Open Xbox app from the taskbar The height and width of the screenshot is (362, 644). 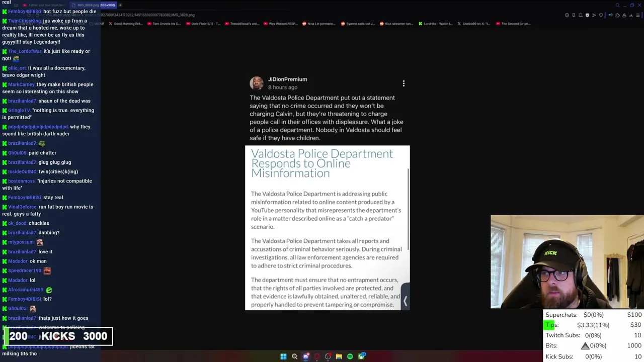coord(361,356)
